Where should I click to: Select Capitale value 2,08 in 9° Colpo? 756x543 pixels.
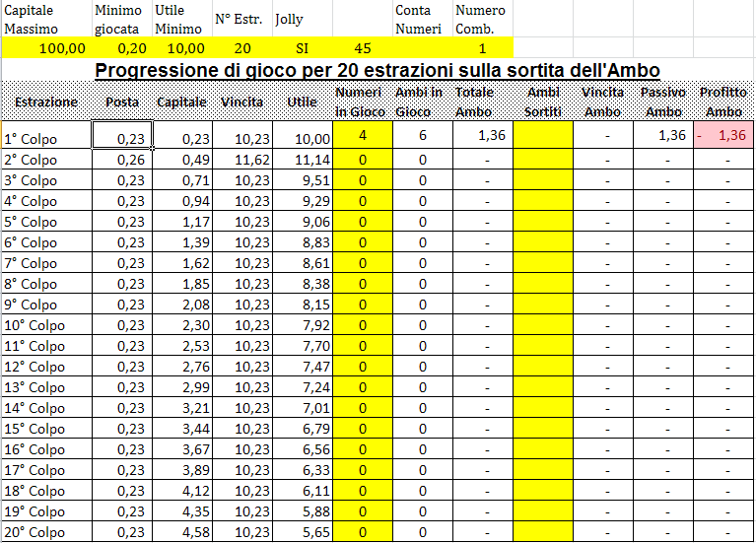click(182, 305)
